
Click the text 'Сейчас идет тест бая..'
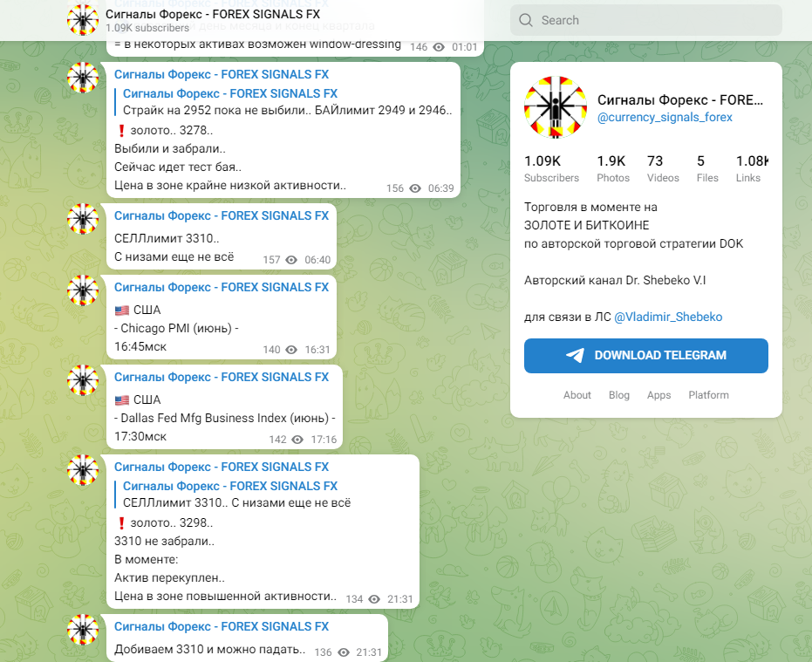click(178, 167)
